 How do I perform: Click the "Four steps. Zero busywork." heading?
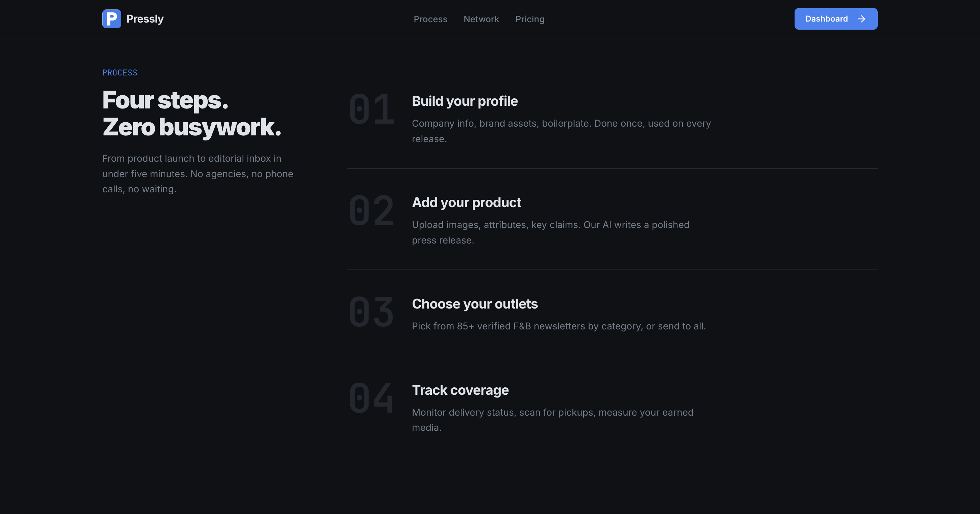[x=191, y=114]
